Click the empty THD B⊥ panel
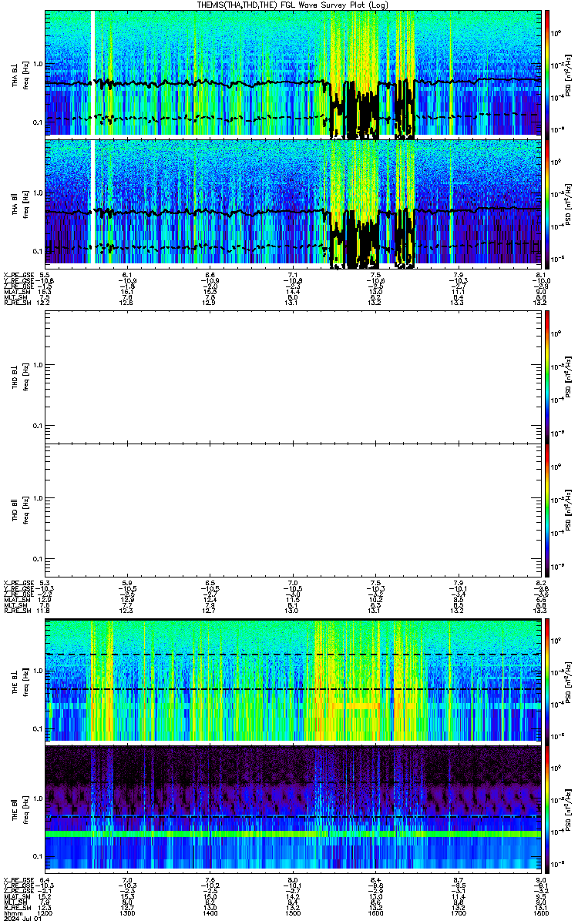Viewport: 578px width, 924px height. click(x=293, y=376)
